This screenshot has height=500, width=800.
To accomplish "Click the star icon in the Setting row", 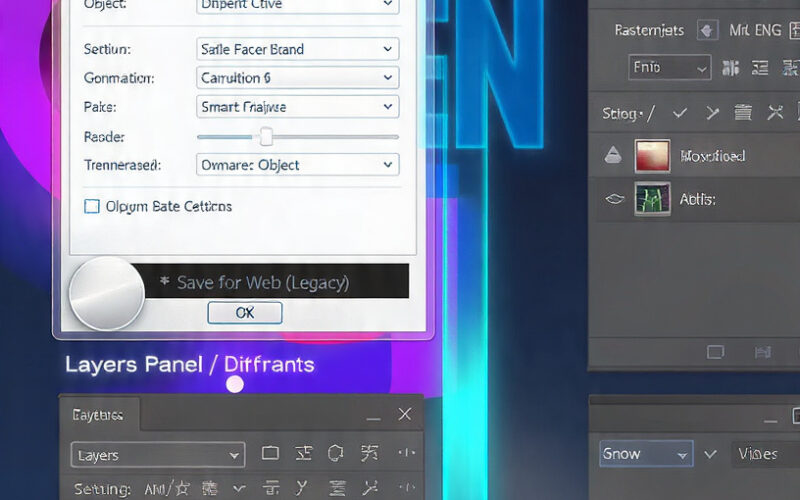I will [x=182, y=489].
